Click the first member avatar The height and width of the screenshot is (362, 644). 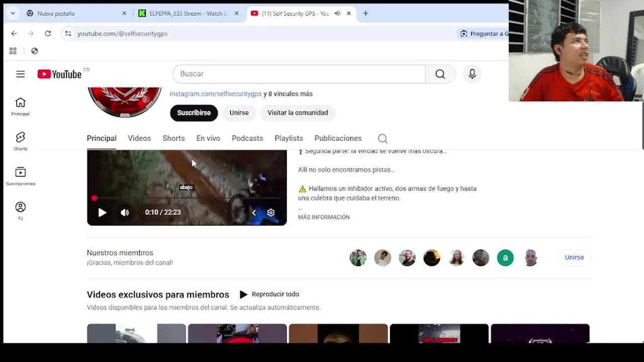pos(358,258)
